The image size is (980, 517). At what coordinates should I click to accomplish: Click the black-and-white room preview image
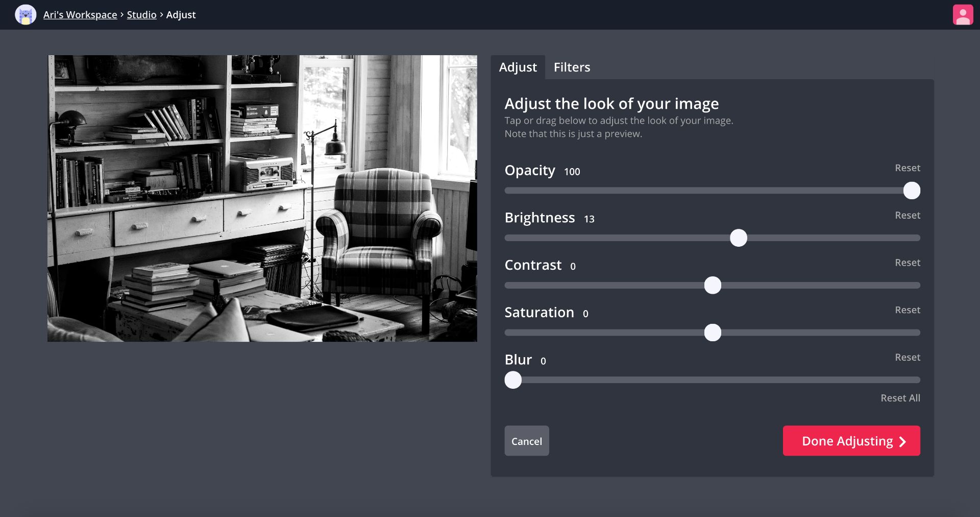coord(262,198)
